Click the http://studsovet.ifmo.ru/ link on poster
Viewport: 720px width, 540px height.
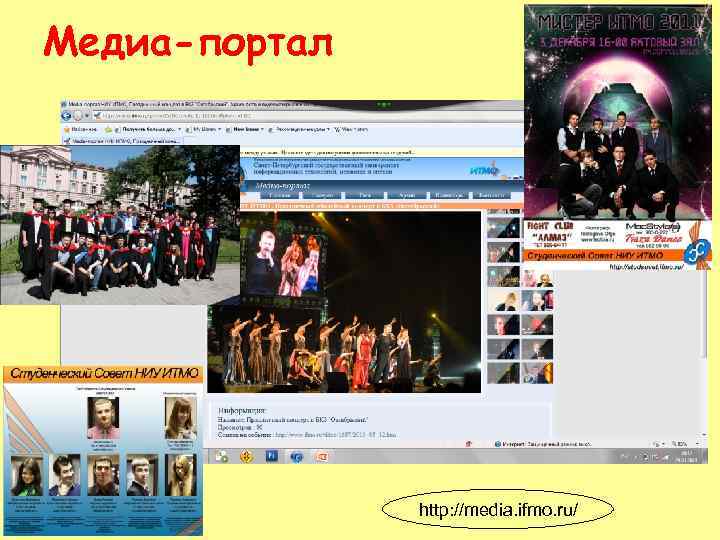coord(647,266)
